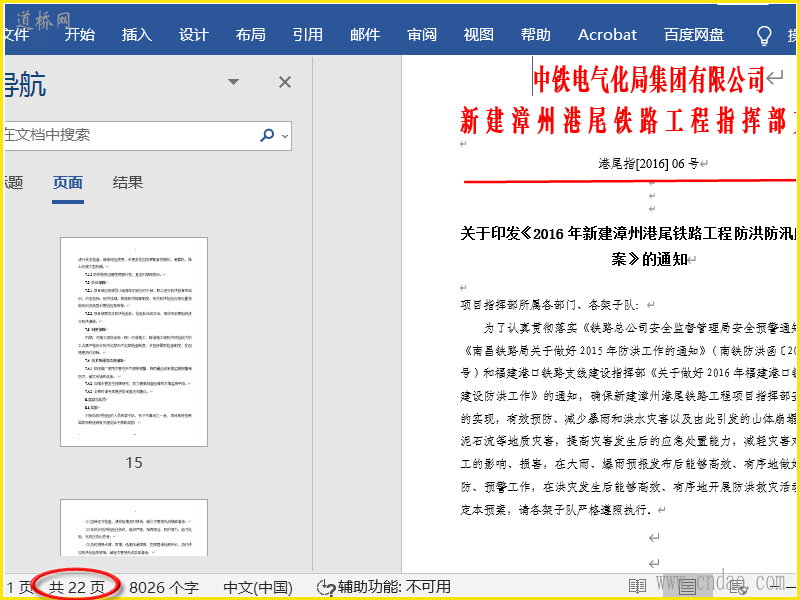Select the 邮件 ribbon tab
800x600 pixels.
(365, 35)
